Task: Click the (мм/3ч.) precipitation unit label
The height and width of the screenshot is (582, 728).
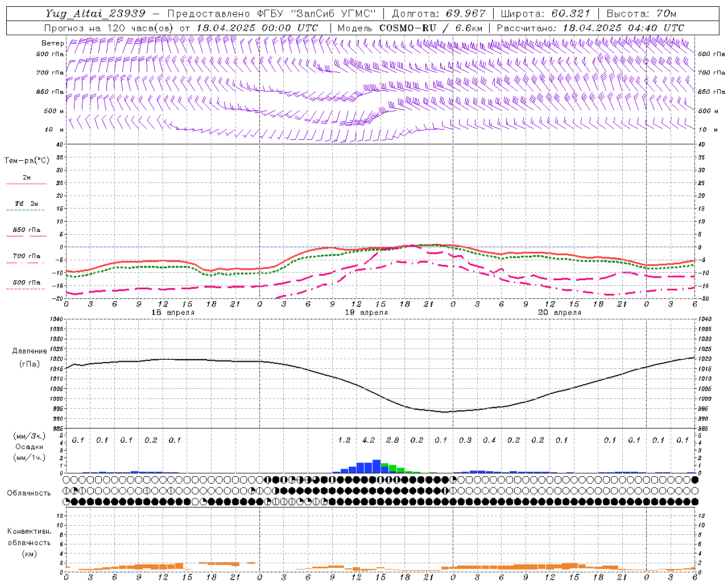Action: click(30, 436)
